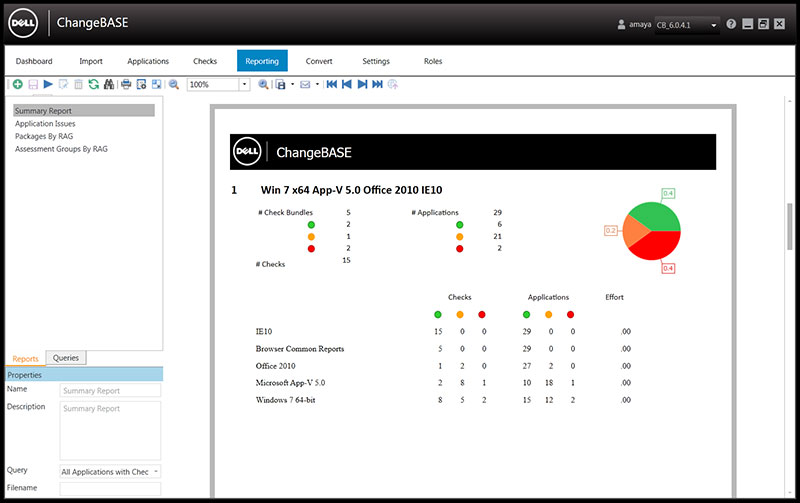Select the Reporting tab

262,61
